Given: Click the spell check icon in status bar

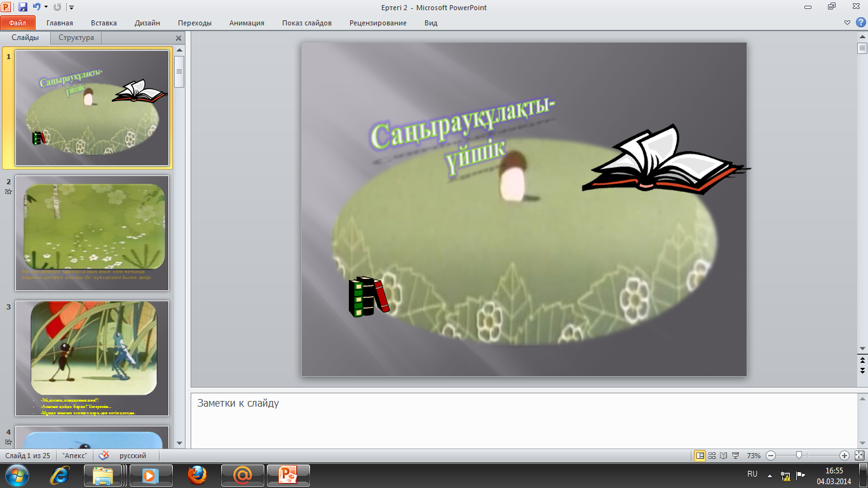Looking at the screenshot, I should [x=104, y=456].
